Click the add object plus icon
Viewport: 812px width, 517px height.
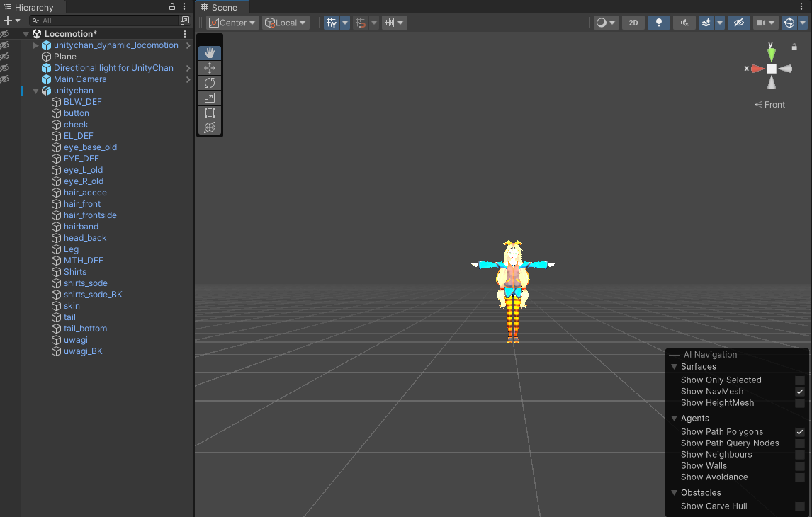pos(7,21)
